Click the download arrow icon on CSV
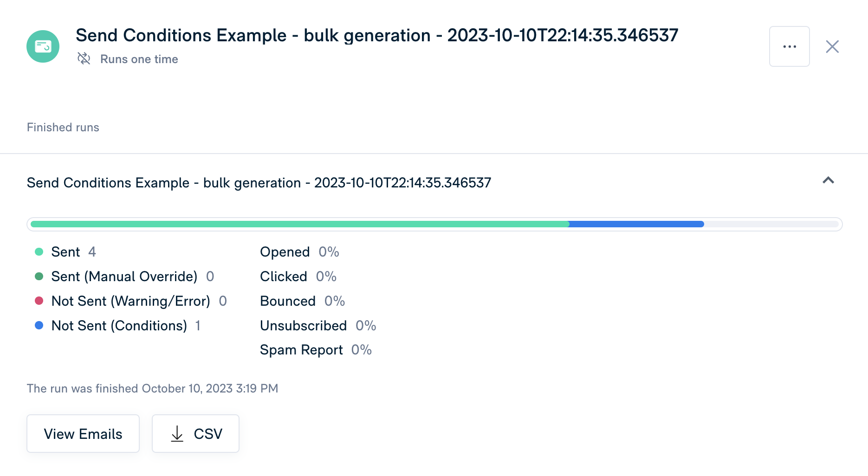Screen dimensions: 868x476 coord(177,434)
